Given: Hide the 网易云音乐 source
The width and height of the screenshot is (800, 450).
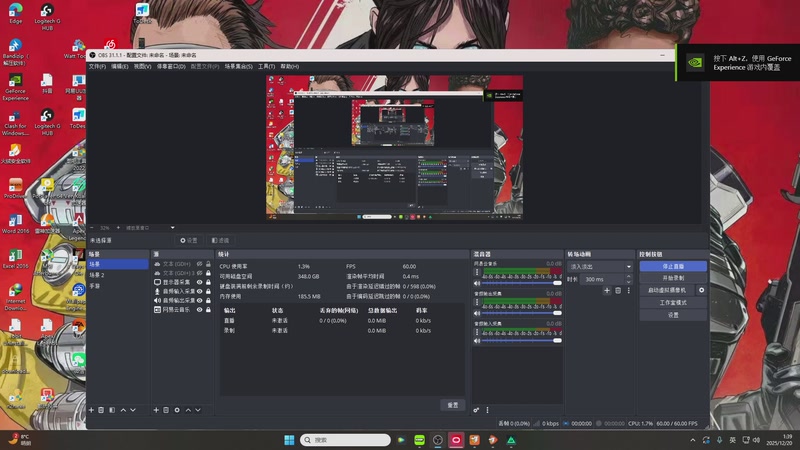Looking at the screenshot, I should tap(199, 310).
